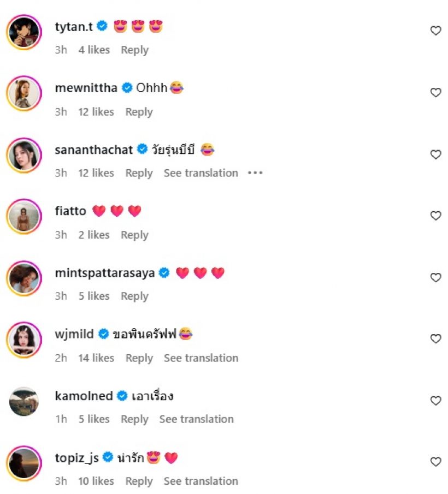448x494 pixels.
Task: Like tytan.t's comment with the heart icon
Action: (435, 31)
